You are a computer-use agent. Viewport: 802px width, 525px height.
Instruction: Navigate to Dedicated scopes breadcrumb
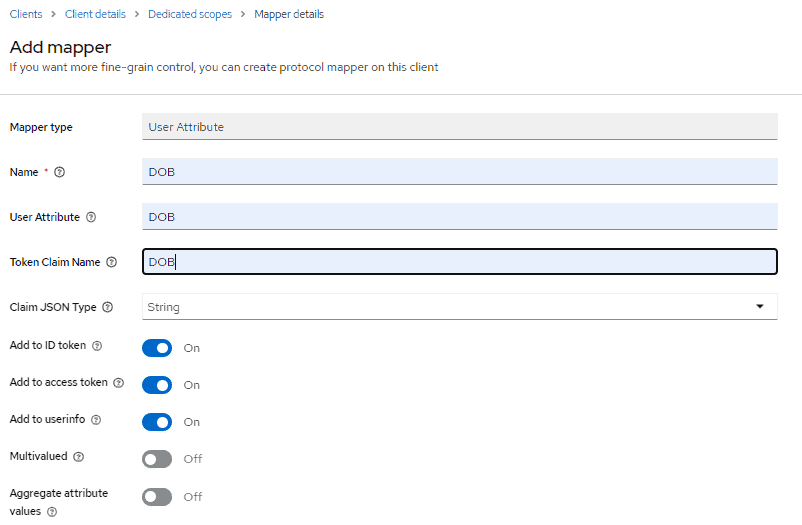point(190,15)
